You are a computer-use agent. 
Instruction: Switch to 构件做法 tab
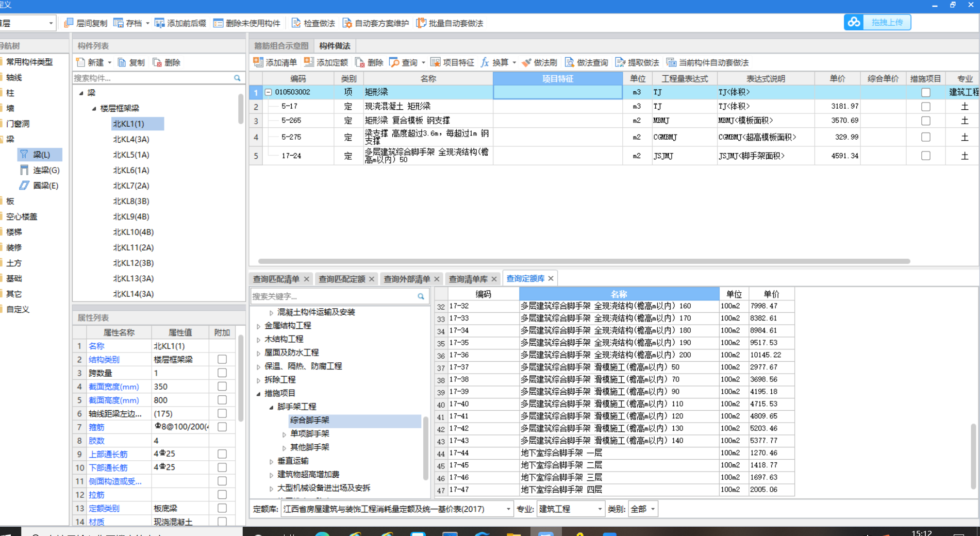335,46
